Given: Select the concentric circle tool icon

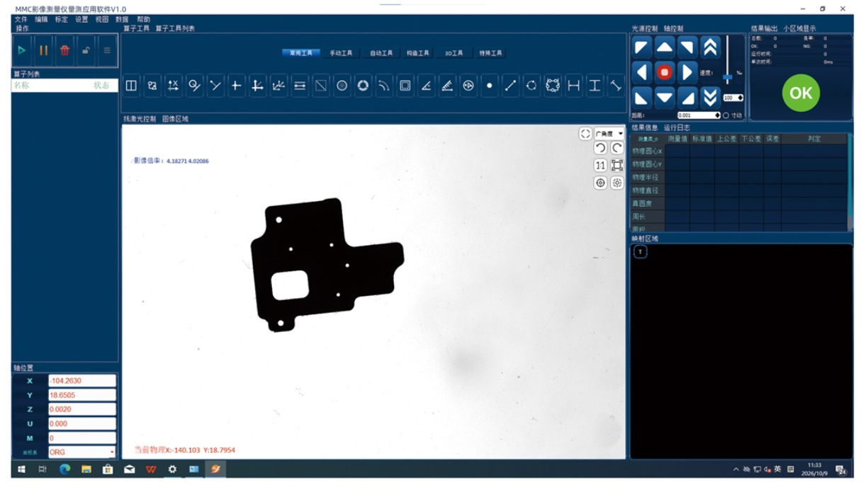Looking at the screenshot, I should pos(342,86).
